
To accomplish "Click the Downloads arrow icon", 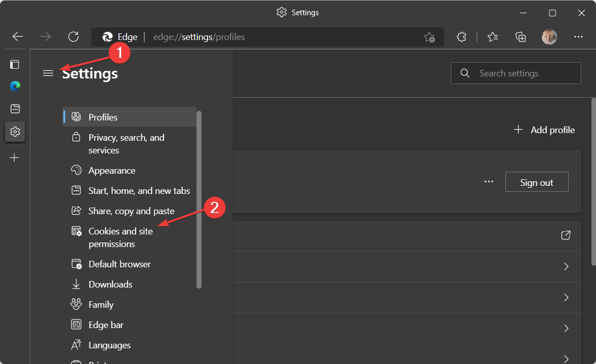I will pyautogui.click(x=76, y=284).
